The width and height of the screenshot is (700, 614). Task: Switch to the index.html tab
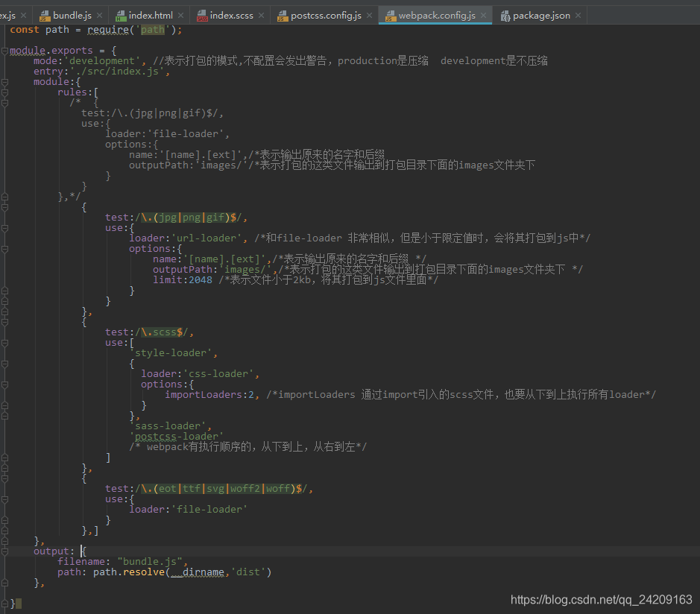[149, 14]
